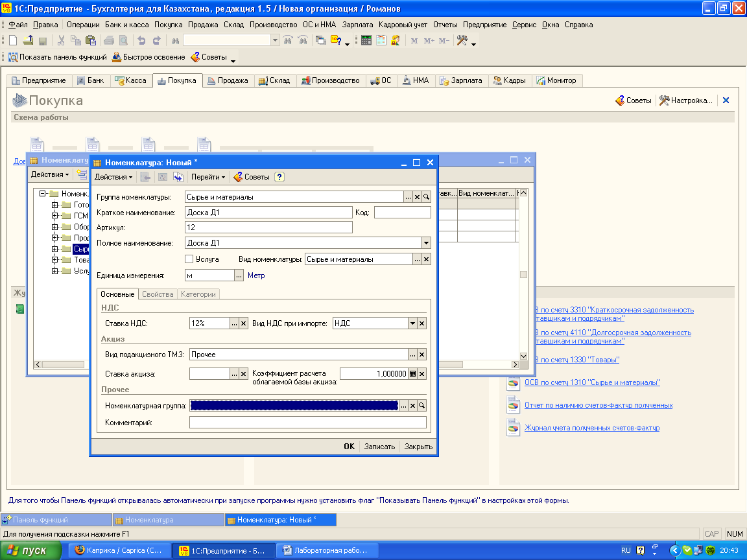Viewport: 747px width, 560px height.
Task: Open the calendar icon in toolbar
Action: click(381, 41)
